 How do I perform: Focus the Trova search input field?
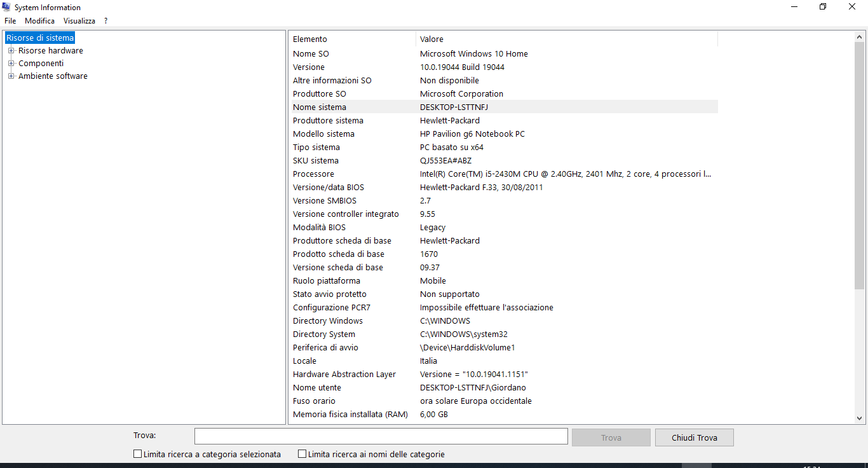click(381, 436)
